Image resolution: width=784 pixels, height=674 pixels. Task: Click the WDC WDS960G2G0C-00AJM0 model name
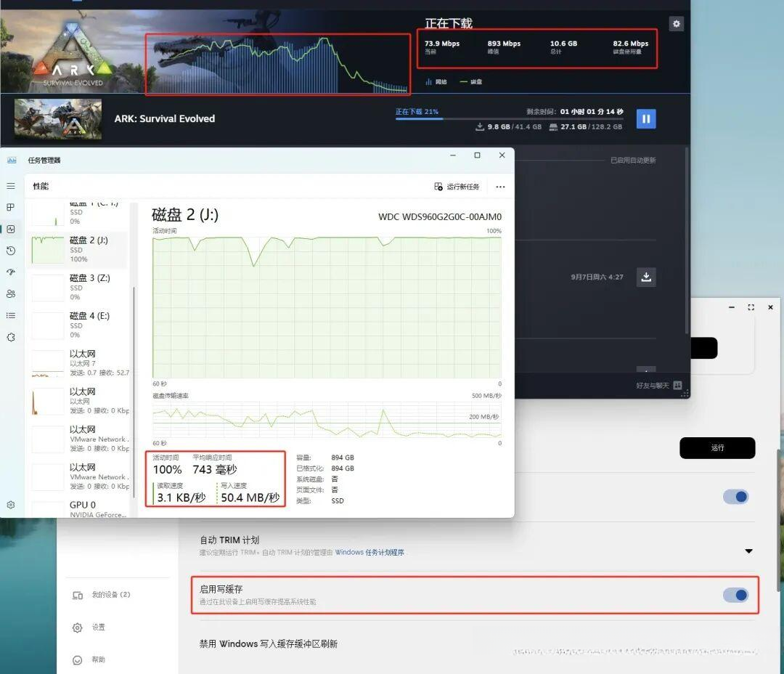click(x=439, y=216)
